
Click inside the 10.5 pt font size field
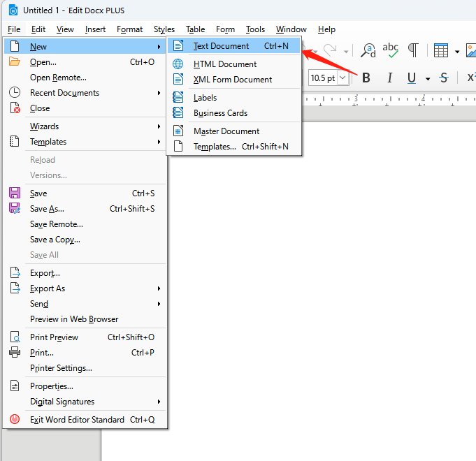[x=323, y=78]
